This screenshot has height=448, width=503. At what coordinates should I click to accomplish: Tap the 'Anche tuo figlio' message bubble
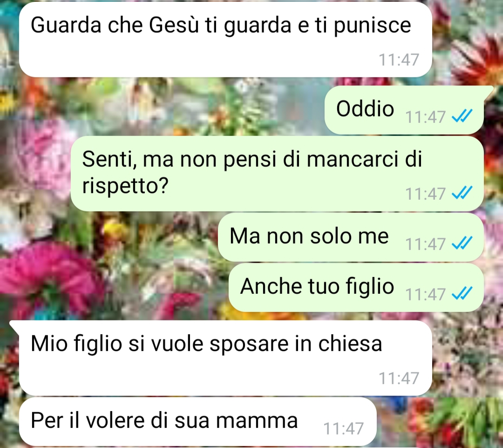pyautogui.click(x=356, y=287)
